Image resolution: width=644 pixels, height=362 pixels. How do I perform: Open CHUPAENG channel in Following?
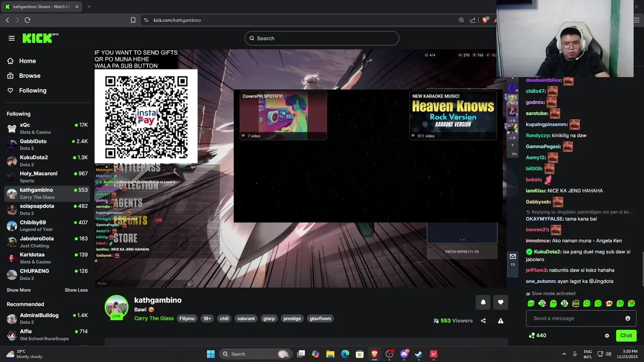[47, 275]
